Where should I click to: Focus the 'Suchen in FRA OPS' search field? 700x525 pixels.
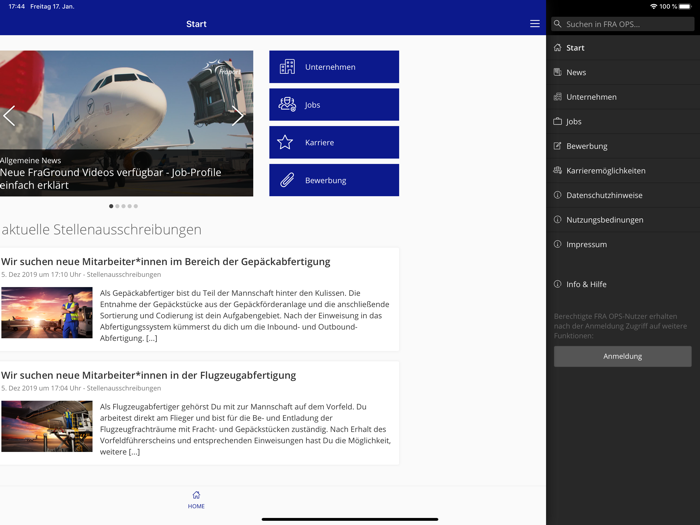(622, 24)
